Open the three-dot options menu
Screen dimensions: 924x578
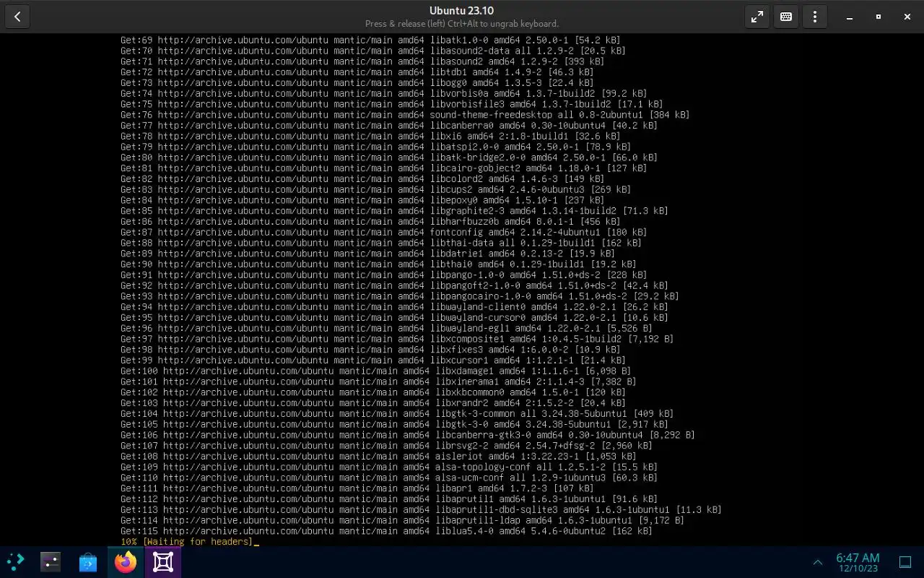tap(815, 17)
